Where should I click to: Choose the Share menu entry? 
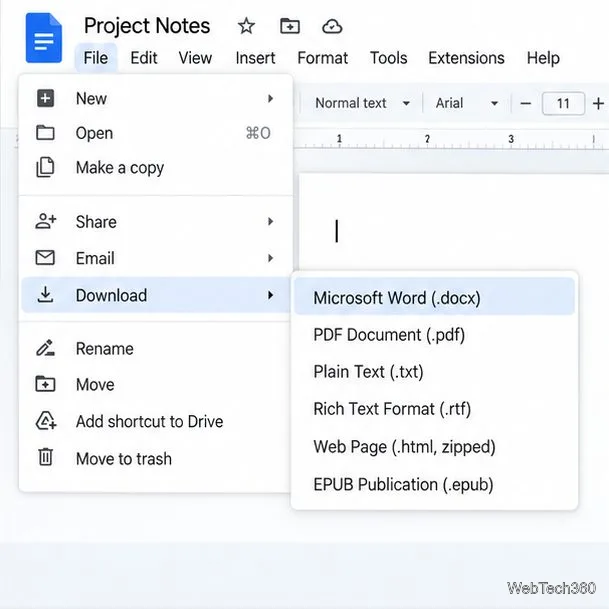[x=155, y=221]
